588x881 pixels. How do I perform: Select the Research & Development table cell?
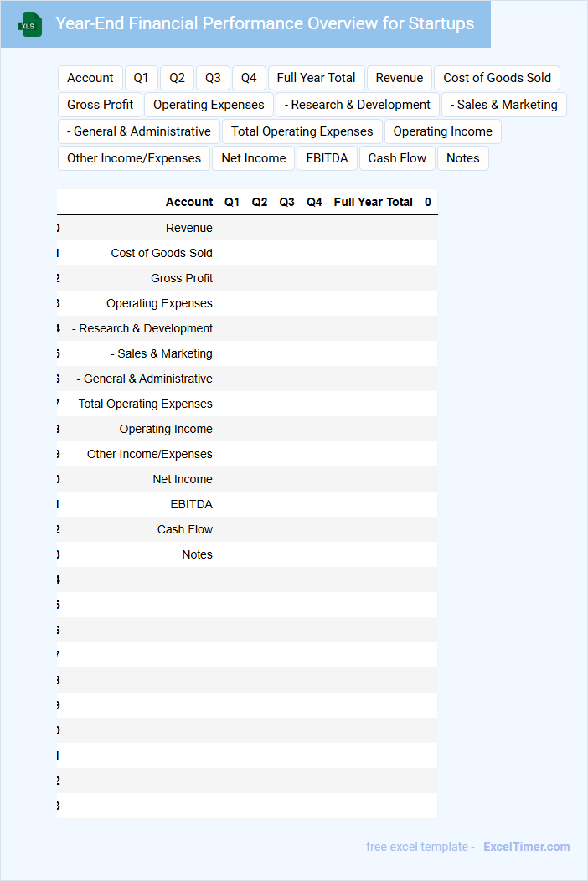click(x=142, y=328)
